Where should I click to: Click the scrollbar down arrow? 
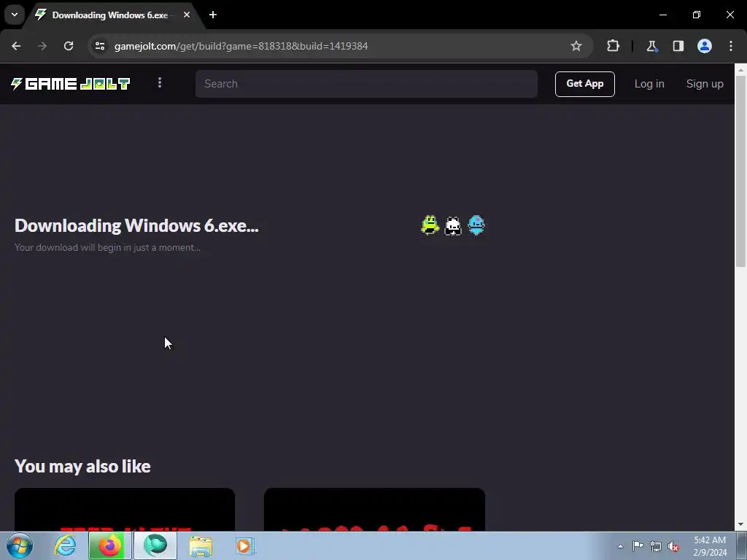741,524
